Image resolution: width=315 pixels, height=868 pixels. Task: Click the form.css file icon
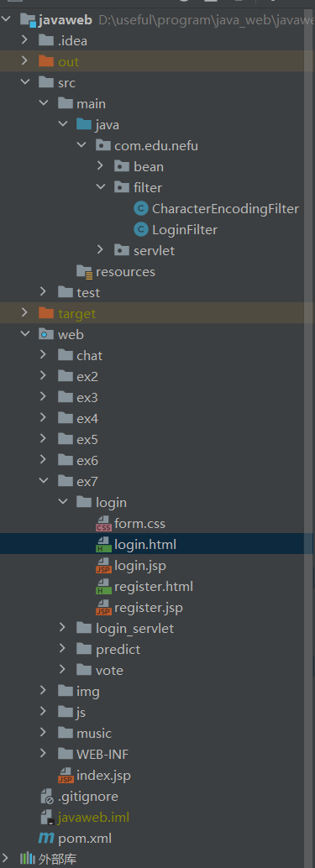(103, 524)
